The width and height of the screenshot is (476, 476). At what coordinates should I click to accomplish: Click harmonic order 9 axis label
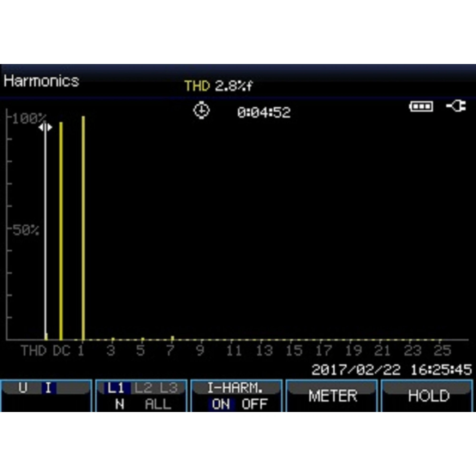pos(200,351)
